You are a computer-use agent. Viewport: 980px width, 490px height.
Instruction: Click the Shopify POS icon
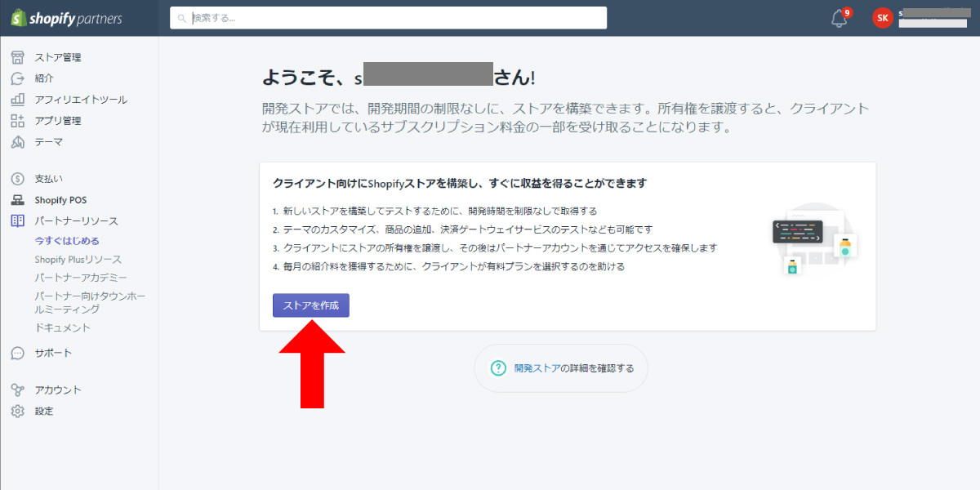(x=18, y=200)
